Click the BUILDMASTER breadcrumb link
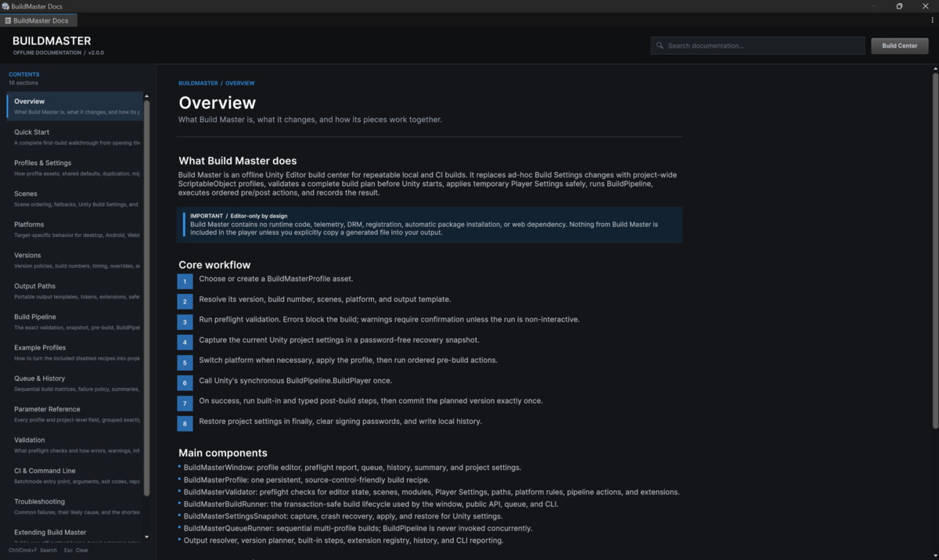 coord(198,83)
